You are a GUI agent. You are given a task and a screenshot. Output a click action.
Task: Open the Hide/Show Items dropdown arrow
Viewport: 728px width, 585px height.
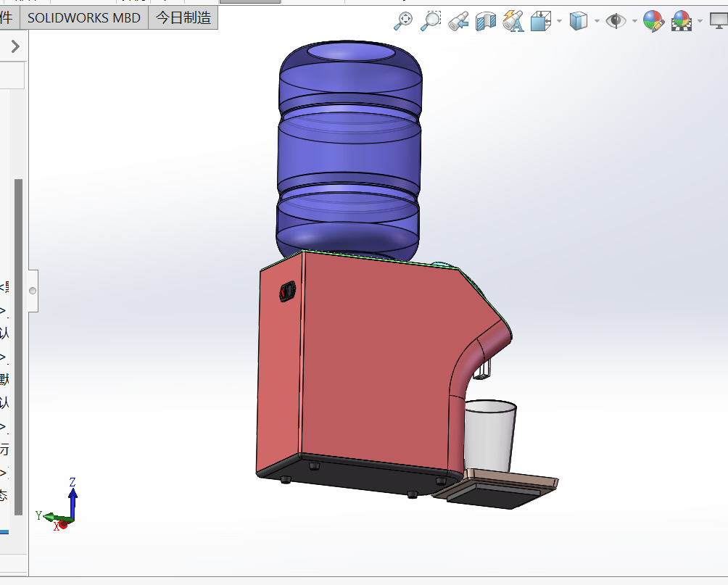click(634, 21)
